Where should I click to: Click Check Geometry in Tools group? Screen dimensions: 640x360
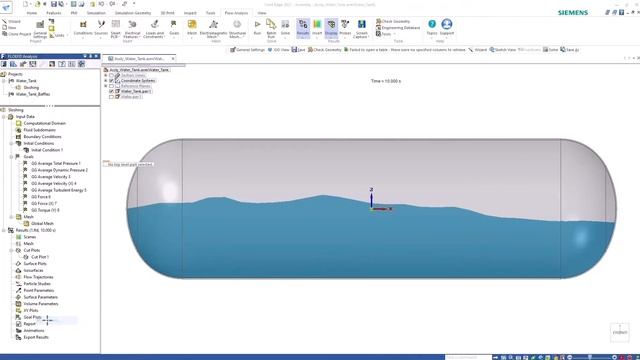pos(393,21)
